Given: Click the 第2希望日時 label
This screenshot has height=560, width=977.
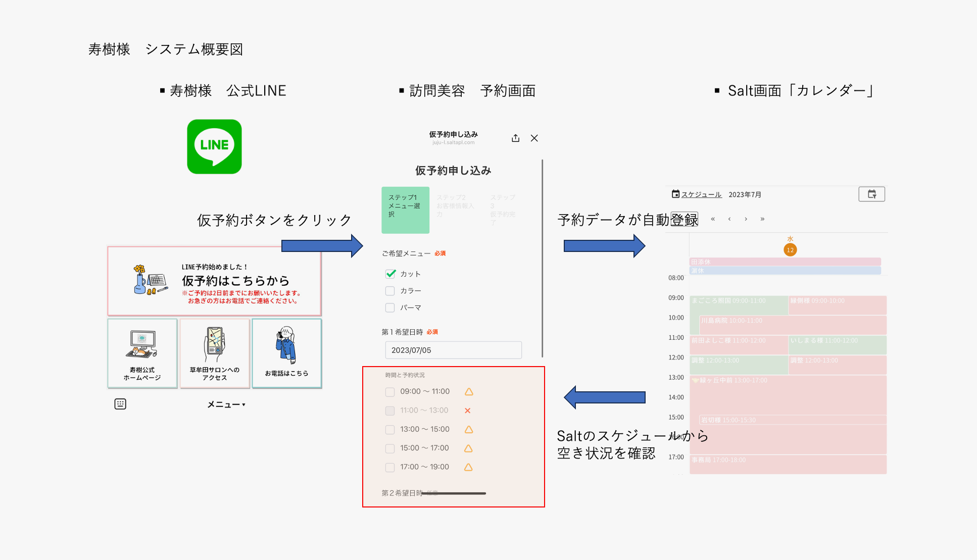Looking at the screenshot, I should point(402,493).
